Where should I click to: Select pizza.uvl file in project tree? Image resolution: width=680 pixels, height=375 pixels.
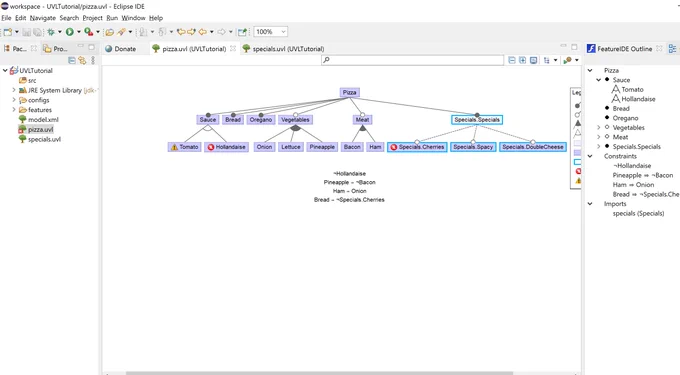click(x=36, y=129)
